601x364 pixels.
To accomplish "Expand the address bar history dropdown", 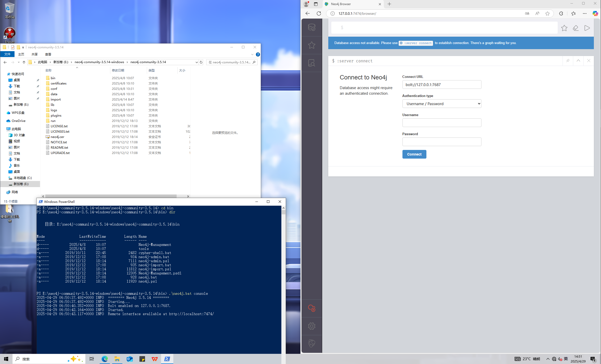I will [x=197, y=62].
